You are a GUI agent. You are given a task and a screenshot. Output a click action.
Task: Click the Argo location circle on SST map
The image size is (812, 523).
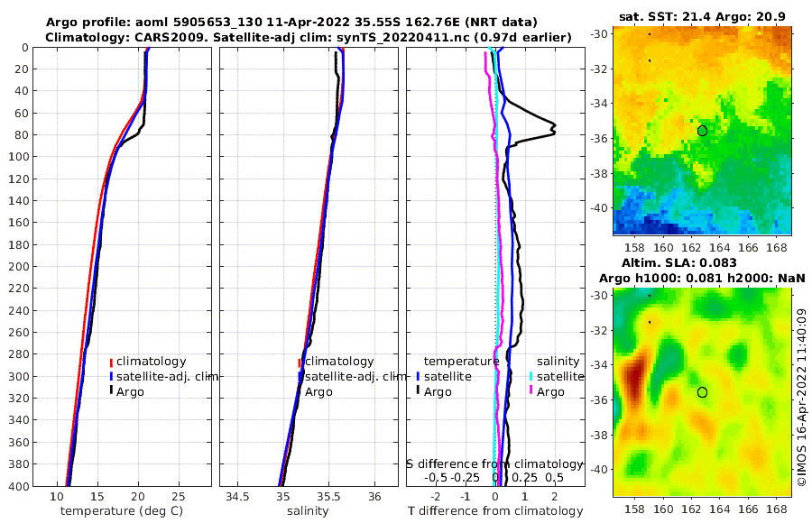coord(702,131)
